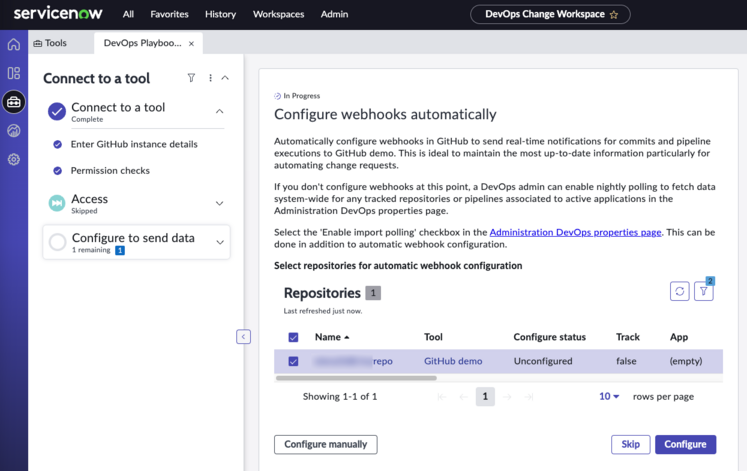Click Configure manually button

[325, 444]
